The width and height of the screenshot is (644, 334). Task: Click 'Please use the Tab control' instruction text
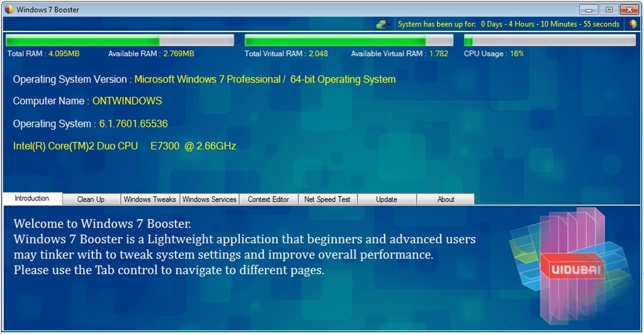169,270
